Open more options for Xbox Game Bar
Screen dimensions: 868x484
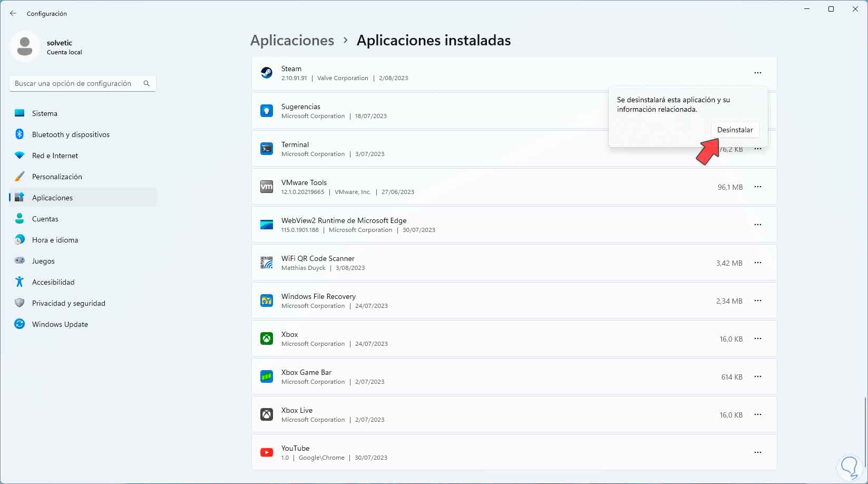pos(758,376)
